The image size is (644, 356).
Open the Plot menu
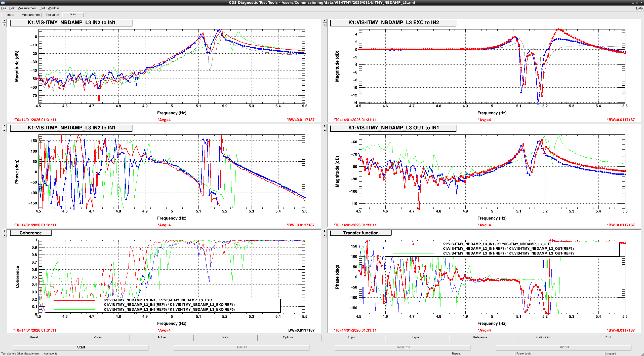click(42, 8)
